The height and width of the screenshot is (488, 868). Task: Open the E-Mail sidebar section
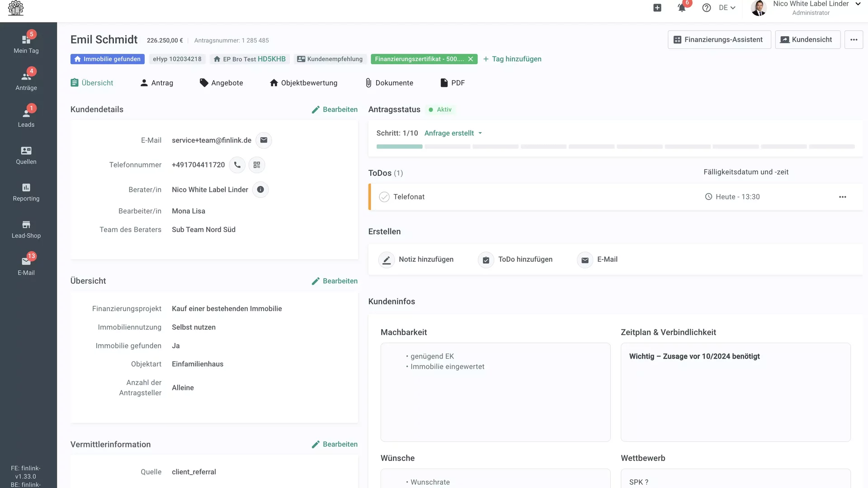[26, 265]
